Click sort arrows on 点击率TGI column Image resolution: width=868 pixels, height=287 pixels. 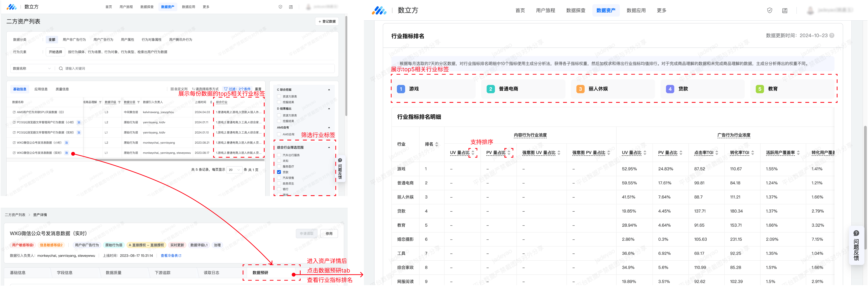717,153
